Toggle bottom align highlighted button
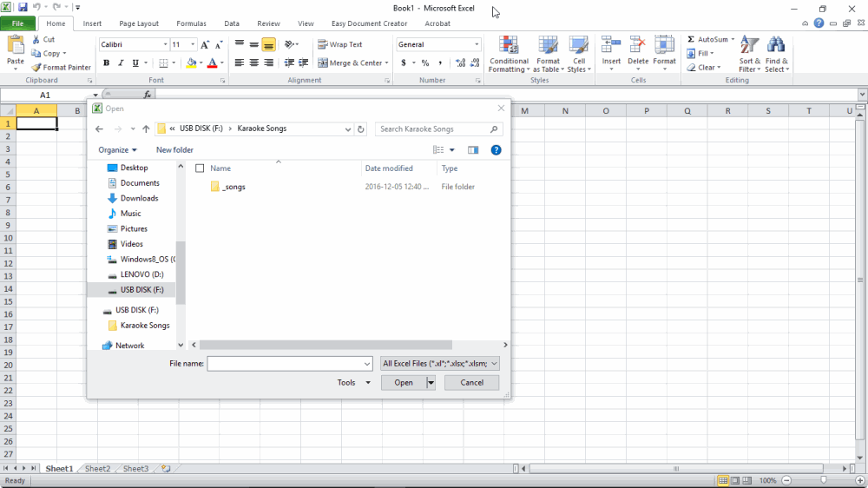This screenshot has height=488, width=868. 268,44
